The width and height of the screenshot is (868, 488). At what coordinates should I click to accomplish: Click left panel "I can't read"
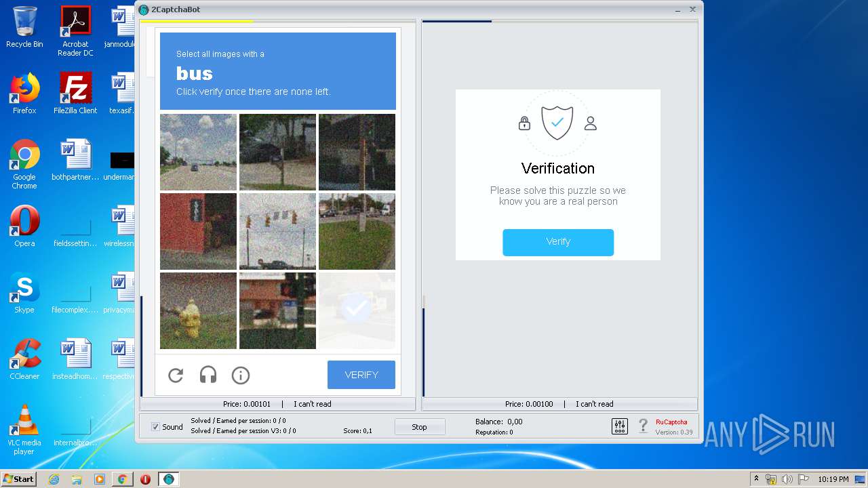[313, 404]
